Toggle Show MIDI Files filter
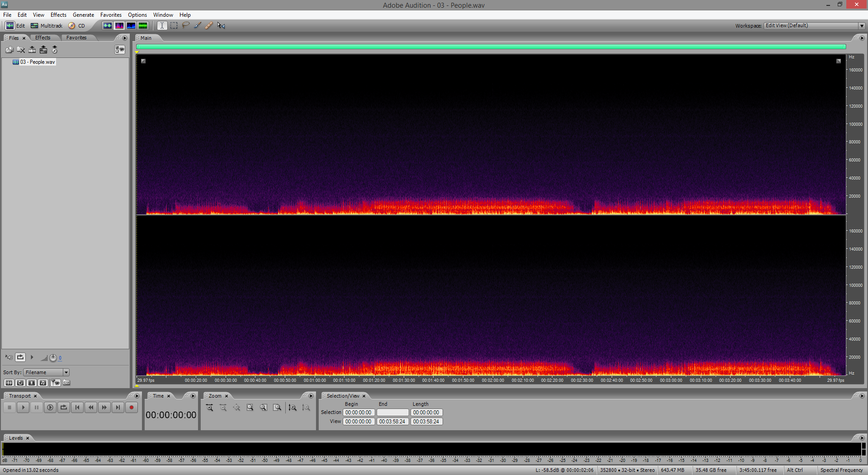 pyautogui.click(x=43, y=383)
